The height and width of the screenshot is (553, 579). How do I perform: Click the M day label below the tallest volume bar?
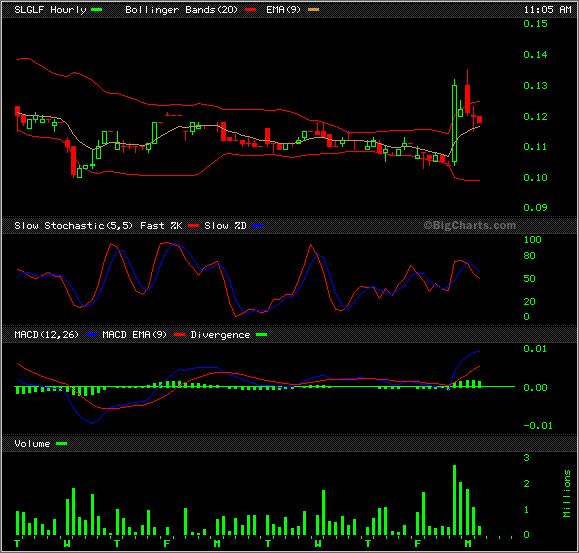coord(468,544)
